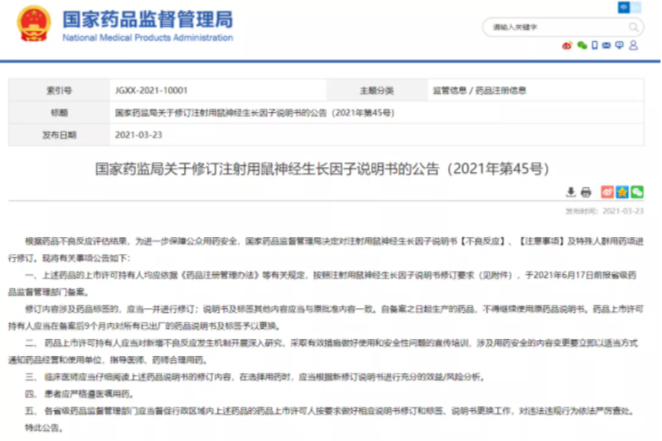This screenshot has height=441, width=662.
Task: Open the message bubble icon
Action: (619, 45)
